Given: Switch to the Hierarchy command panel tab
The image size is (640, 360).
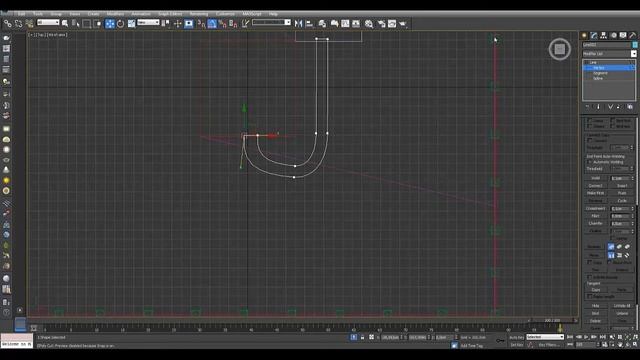Looking at the screenshot, I should [604, 36].
